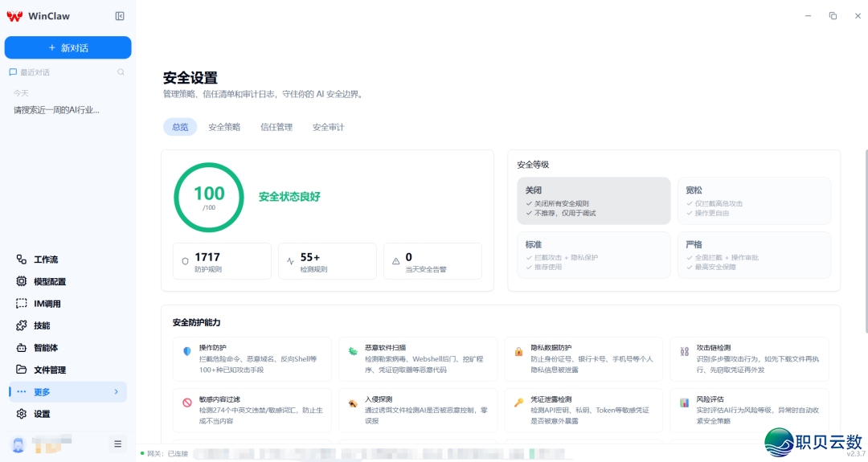Click the 风险评估 chart icon
Image resolution: width=868 pixels, height=462 pixels.
pyautogui.click(x=684, y=403)
